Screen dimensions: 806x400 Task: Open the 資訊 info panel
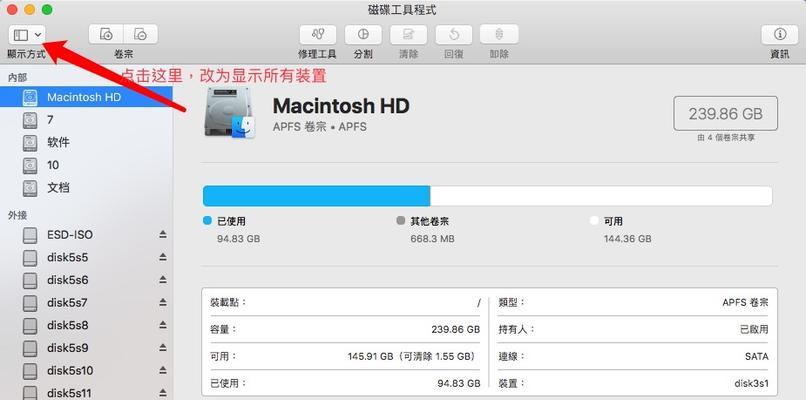coord(780,34)
